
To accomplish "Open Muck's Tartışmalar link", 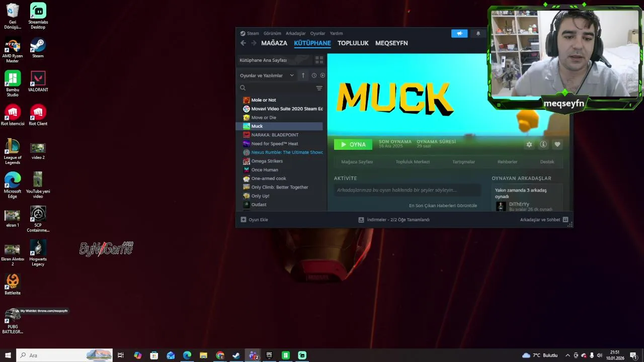I will [463, 162].
